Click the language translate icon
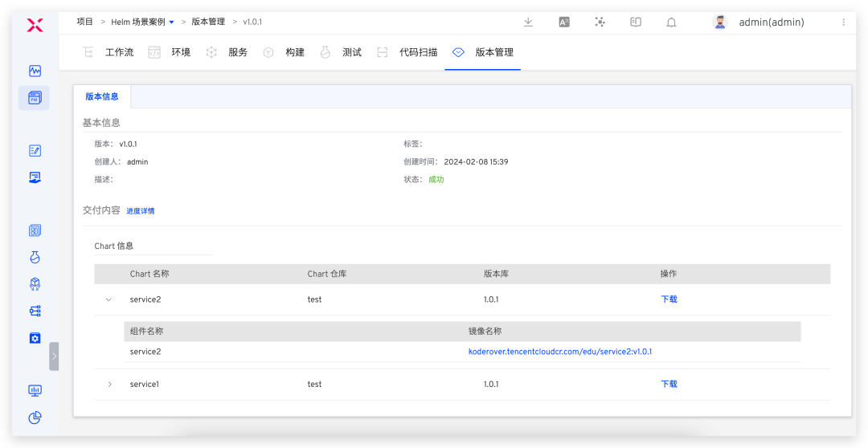This screenshot has height=448, width=868. click(564, 22)
